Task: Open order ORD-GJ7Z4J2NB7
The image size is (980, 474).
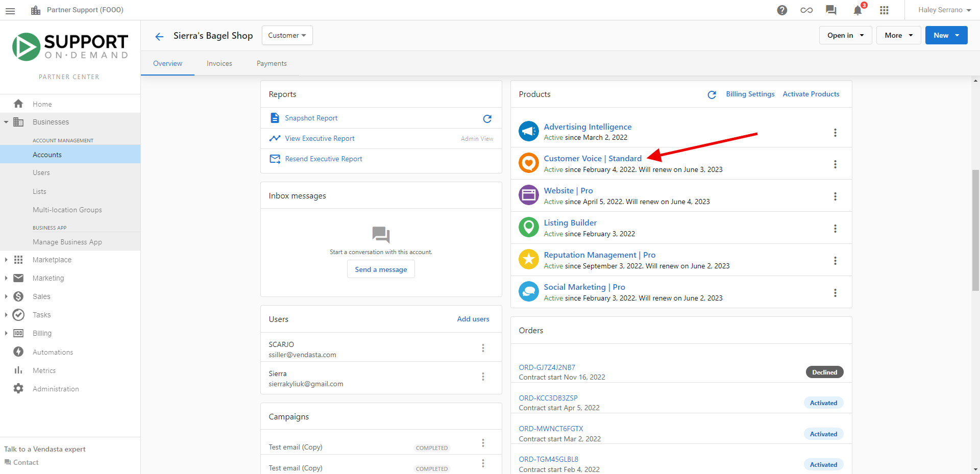Action: coord(547,367)
